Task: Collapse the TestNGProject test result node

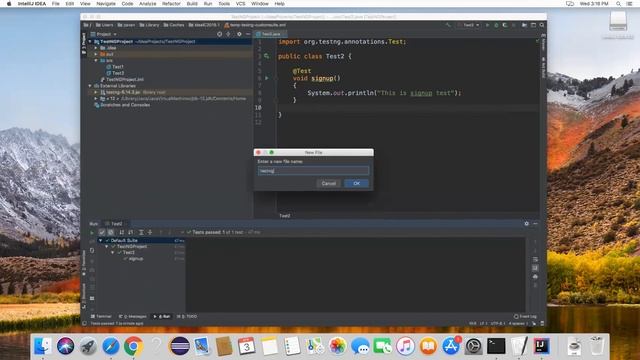Action: click(x=107, y=247)
